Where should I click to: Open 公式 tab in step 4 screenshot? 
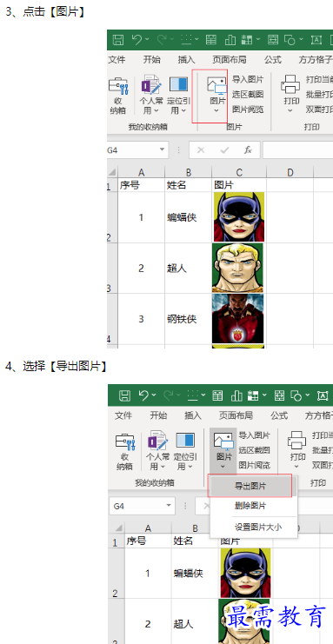pos(279,415)
